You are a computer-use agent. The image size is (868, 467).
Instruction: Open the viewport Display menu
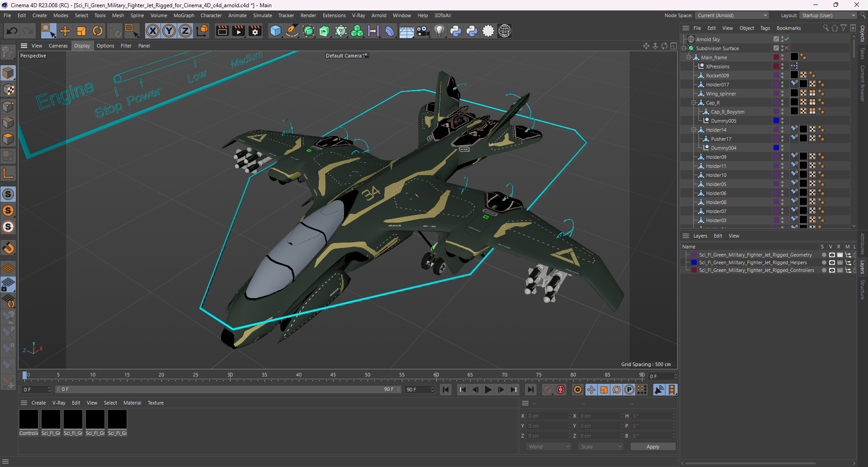pyautogui.click(x=82, y=46)
